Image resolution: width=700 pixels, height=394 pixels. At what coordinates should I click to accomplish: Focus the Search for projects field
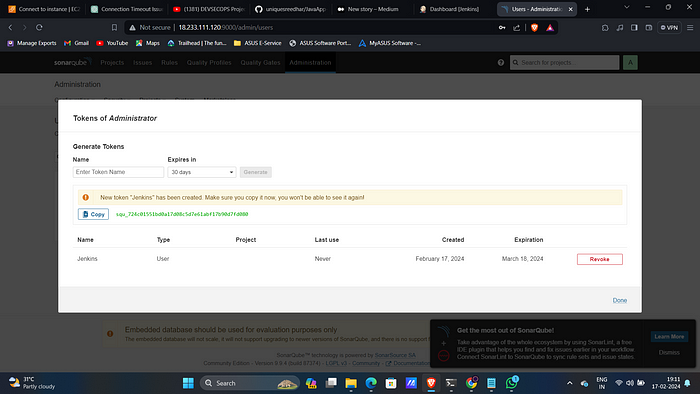coord(564,62)
